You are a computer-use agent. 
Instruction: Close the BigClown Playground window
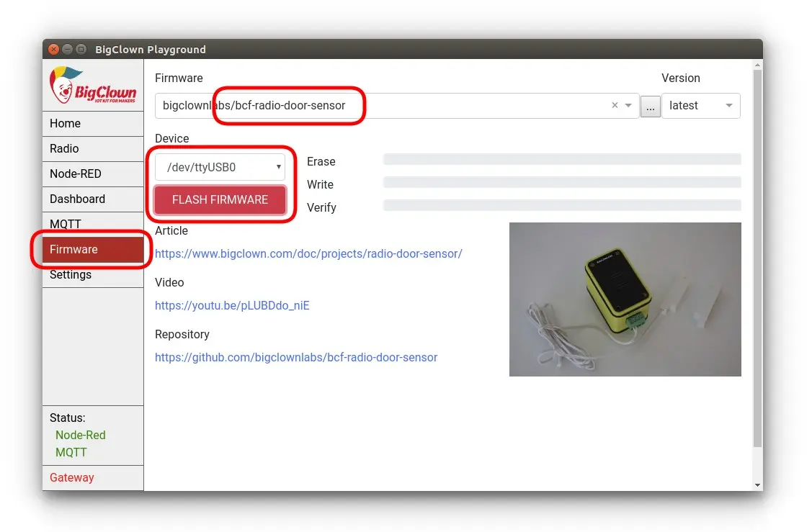(53, 49)
